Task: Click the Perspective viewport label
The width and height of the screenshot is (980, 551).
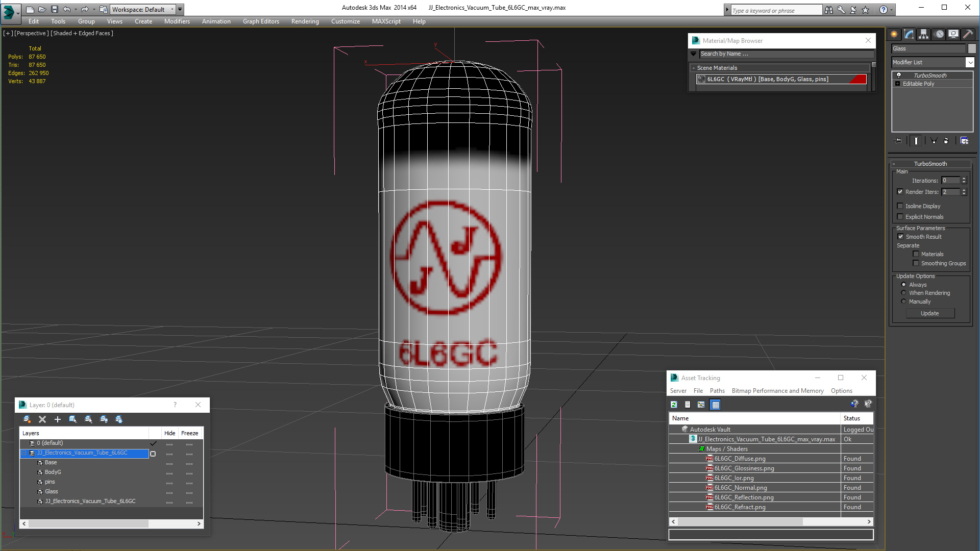Action: pos(32,33)
